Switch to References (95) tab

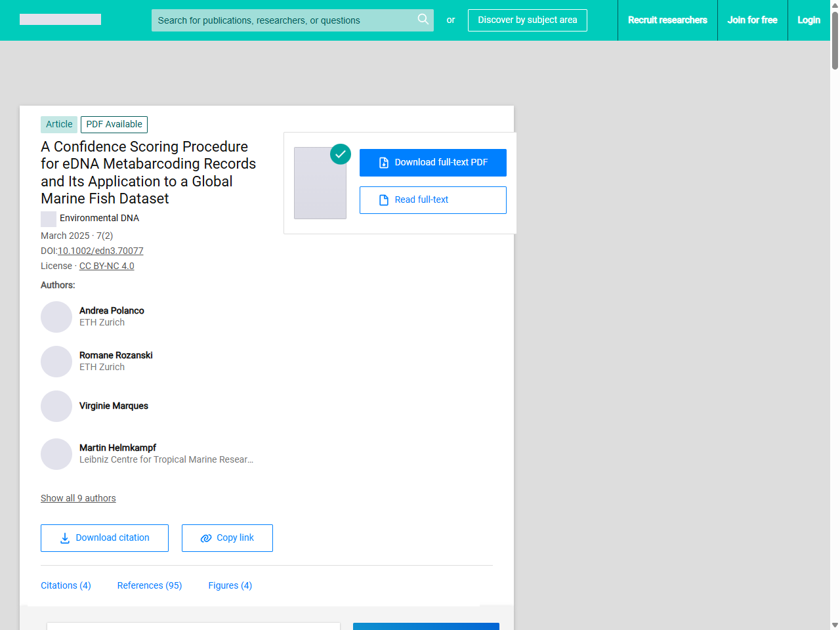(150, 585)
